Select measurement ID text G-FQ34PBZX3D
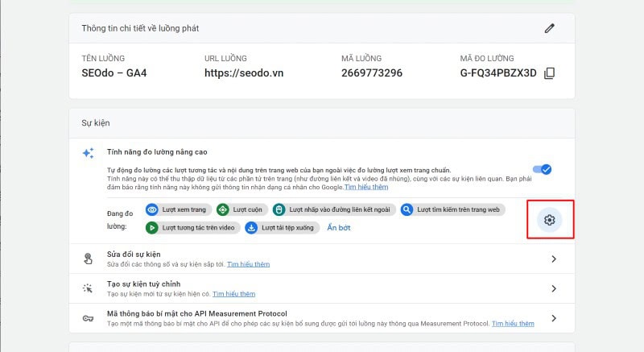The height and width of the screenshot is (352, 644). click(x=498, y=73)
